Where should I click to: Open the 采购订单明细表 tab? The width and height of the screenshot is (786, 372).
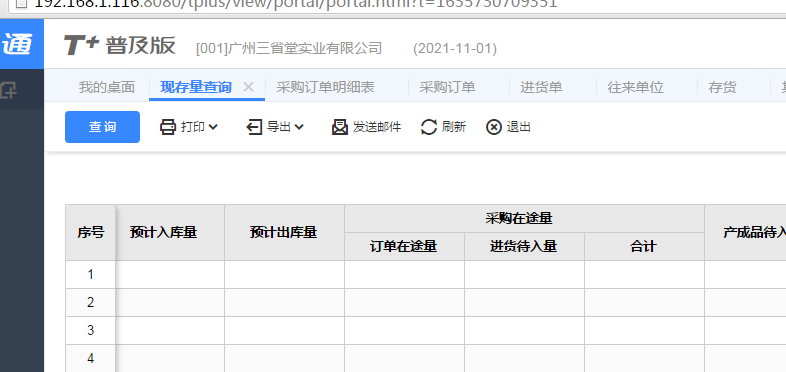pos(325,87)
